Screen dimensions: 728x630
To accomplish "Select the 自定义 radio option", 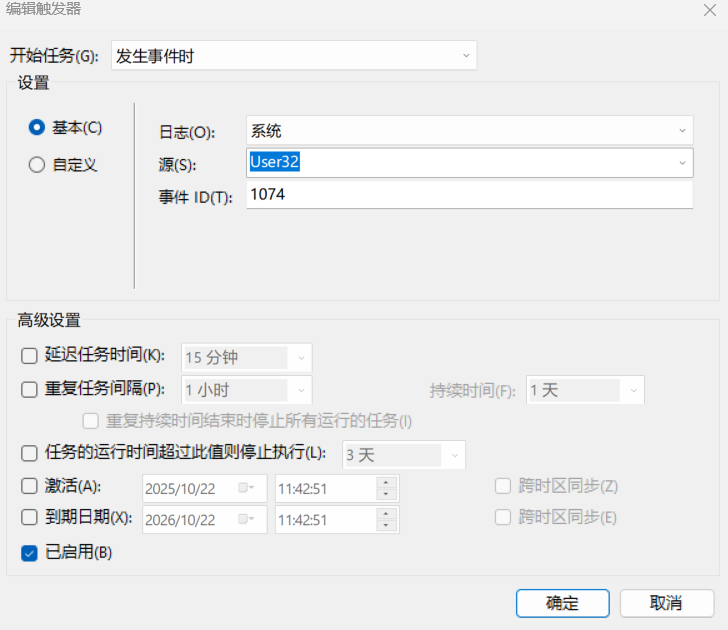I will point(38,165).
